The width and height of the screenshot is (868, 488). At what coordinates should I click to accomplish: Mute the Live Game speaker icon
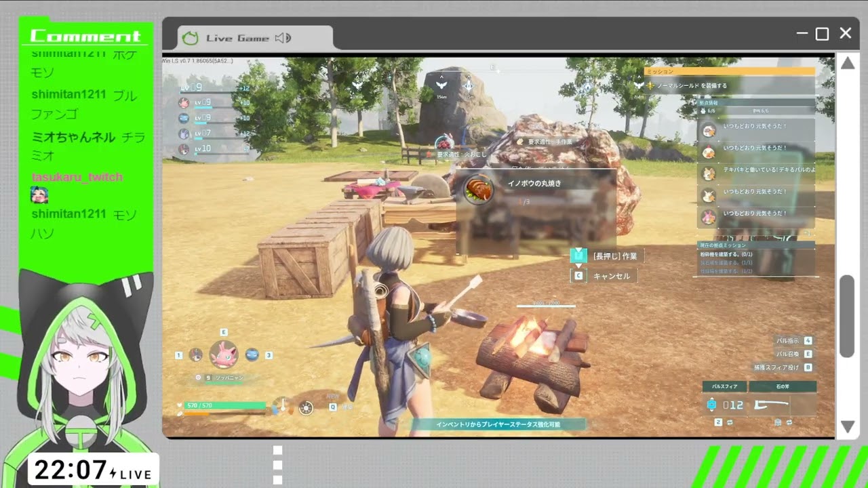(x=283, y=38)
